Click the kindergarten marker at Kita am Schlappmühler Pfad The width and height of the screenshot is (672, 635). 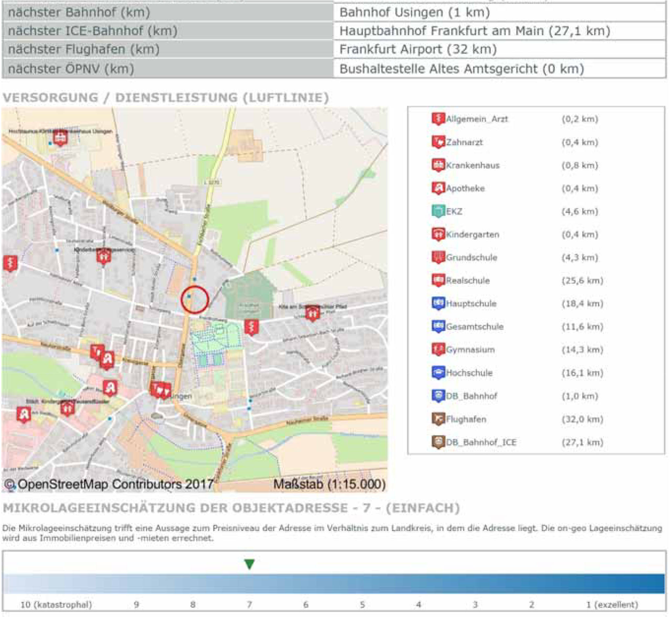click(x=312, y=314)
